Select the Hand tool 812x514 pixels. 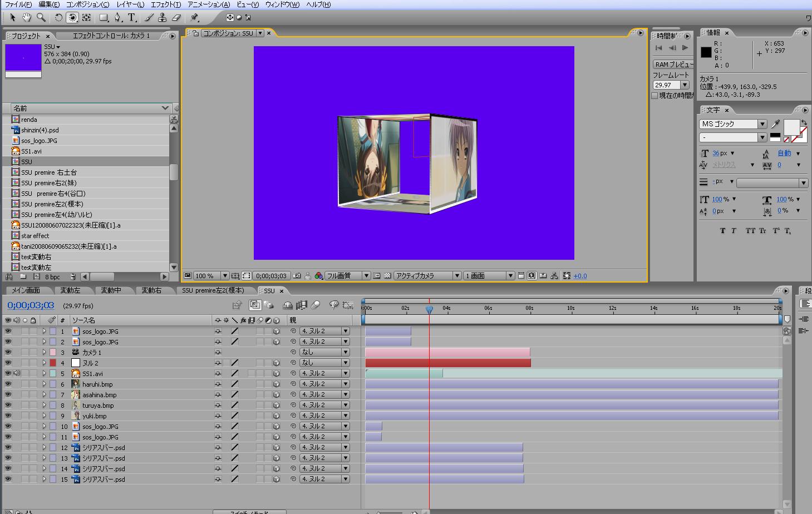(x=27, y=18)
